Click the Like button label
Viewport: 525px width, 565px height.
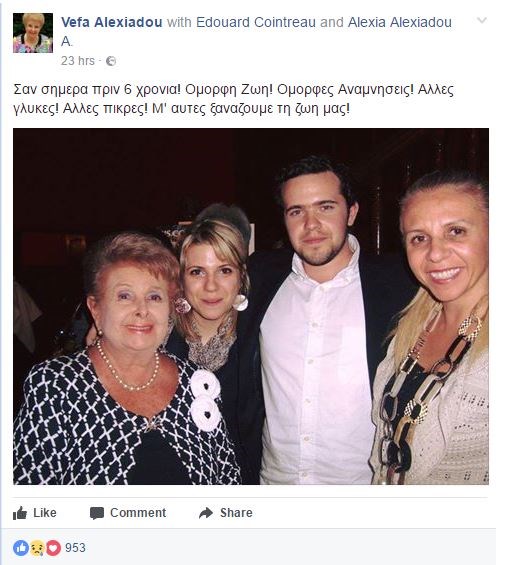[45, 513]
